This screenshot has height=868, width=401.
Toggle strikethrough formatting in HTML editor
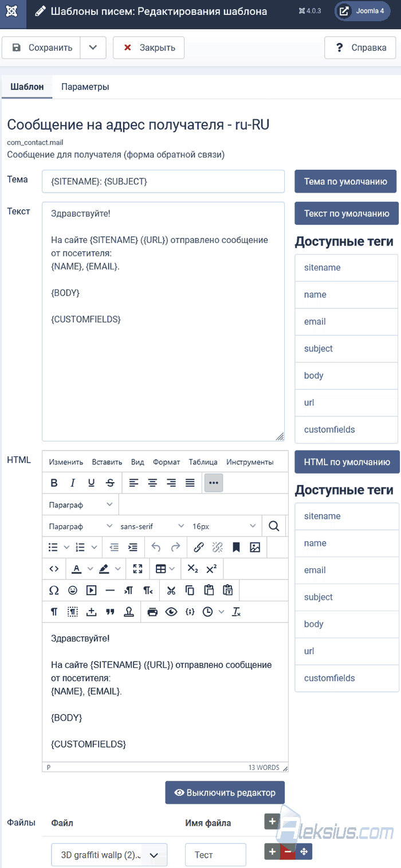(111, 483)
